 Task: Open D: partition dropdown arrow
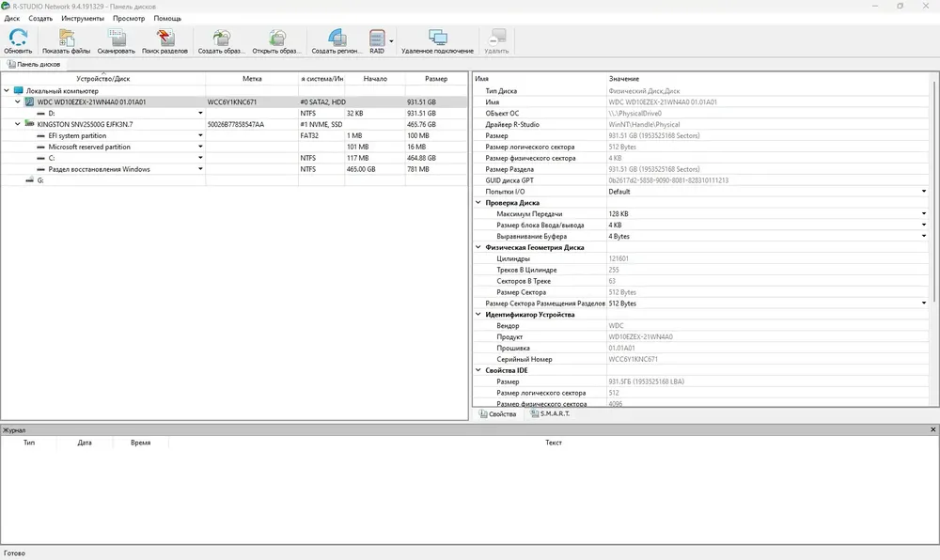click(x=200, y=113)
